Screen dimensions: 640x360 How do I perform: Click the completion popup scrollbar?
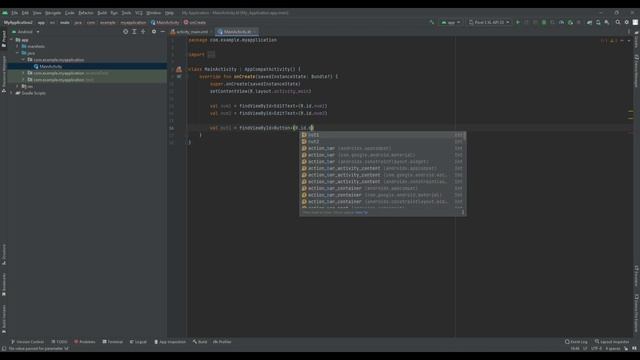(465, 136)
